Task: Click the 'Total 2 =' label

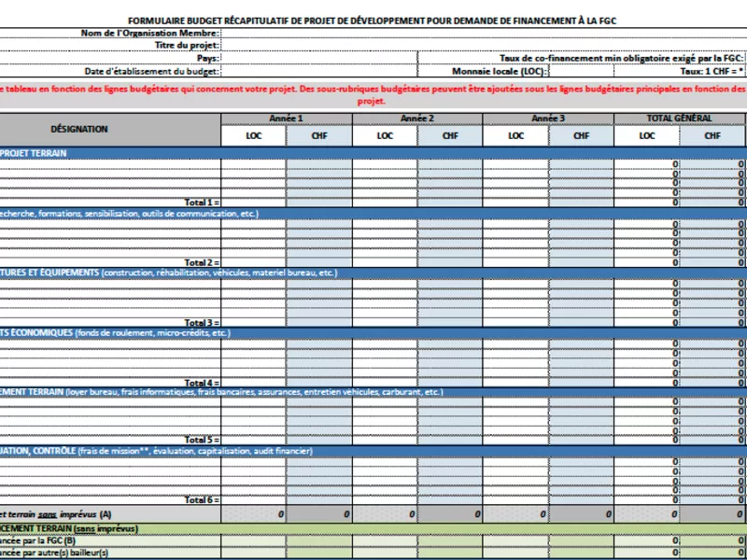Action: pyautogui.click(x=202, y=262)
